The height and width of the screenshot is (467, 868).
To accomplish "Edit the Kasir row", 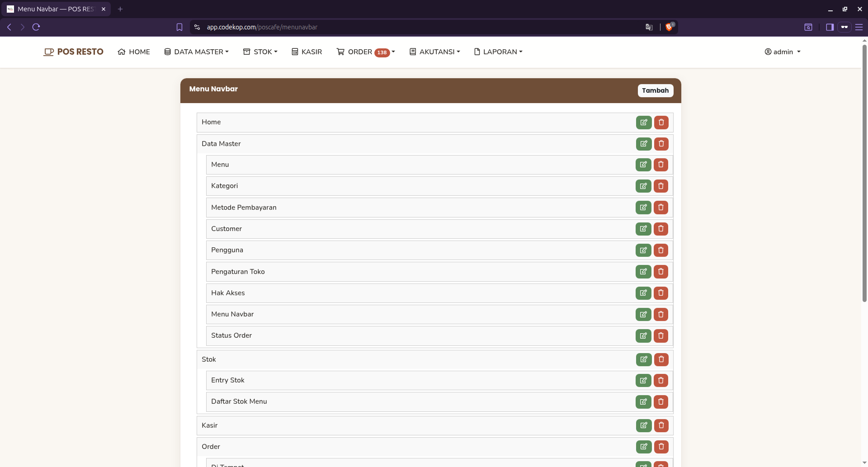I will (x=644, y=425).
